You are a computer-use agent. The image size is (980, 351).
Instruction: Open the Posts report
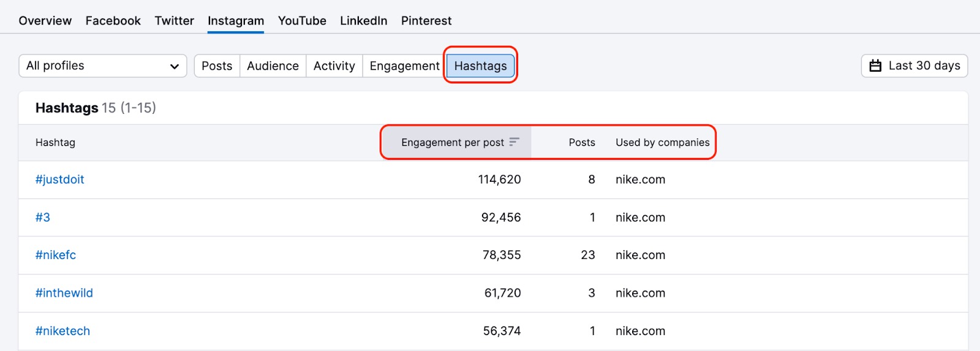coord(217,66)
